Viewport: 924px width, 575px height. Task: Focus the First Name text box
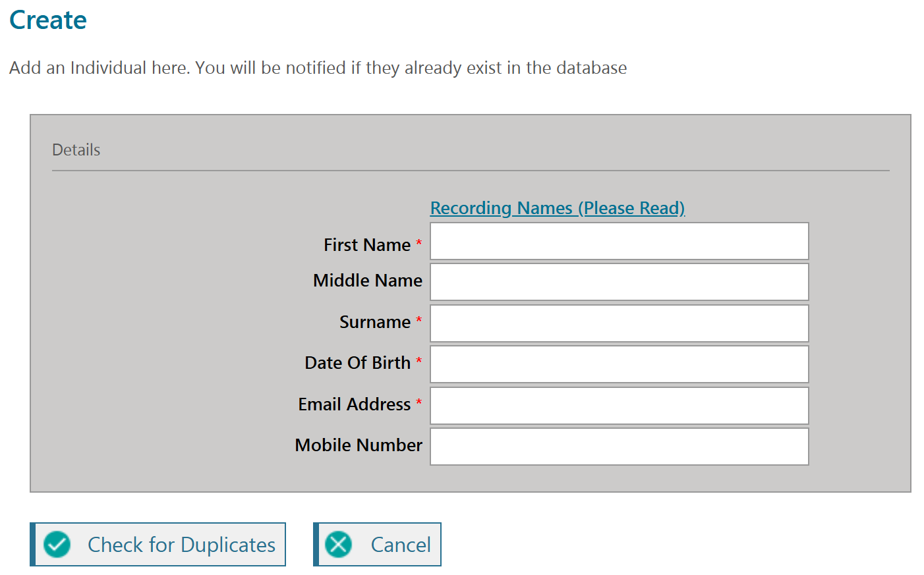tap(619, 242)
